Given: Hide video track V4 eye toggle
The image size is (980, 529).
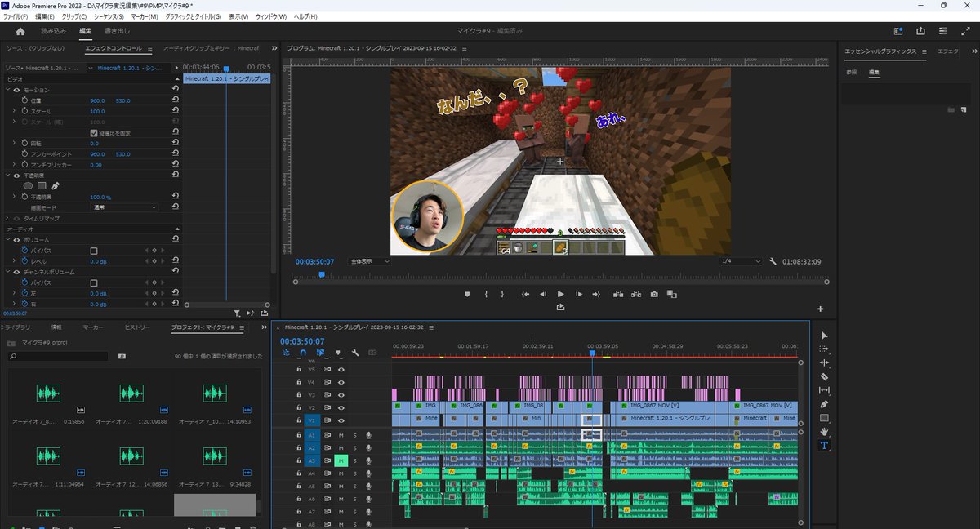Looking at the screenshot, I should [x=341, y=381].
